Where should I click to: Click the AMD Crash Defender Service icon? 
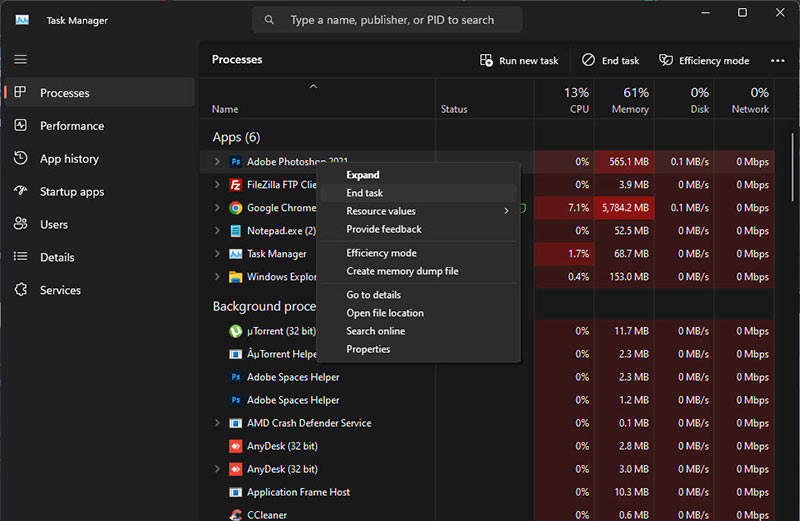(x=235, y=423)
